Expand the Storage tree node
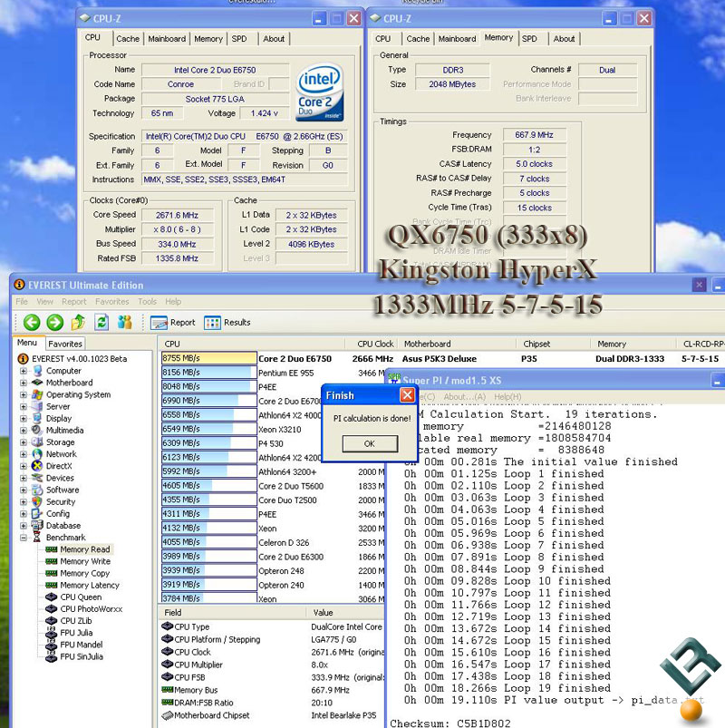 pyautogui.click(x=24, y=442)
